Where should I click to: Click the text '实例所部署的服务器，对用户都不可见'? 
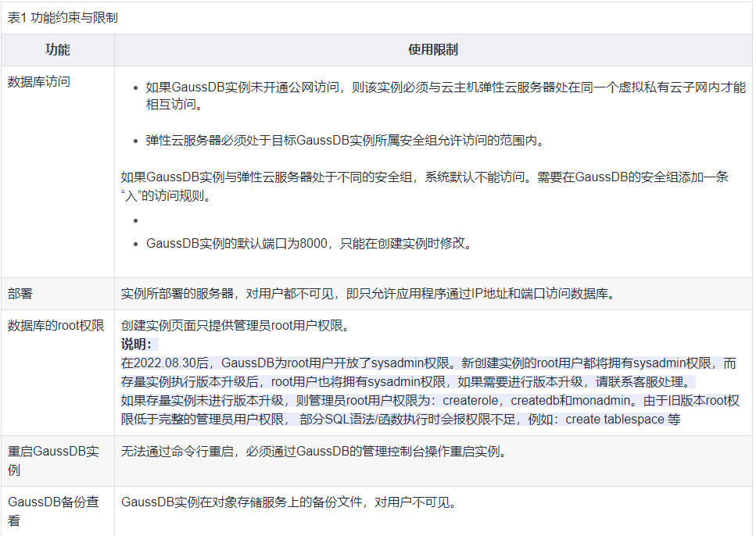(227, 294)
